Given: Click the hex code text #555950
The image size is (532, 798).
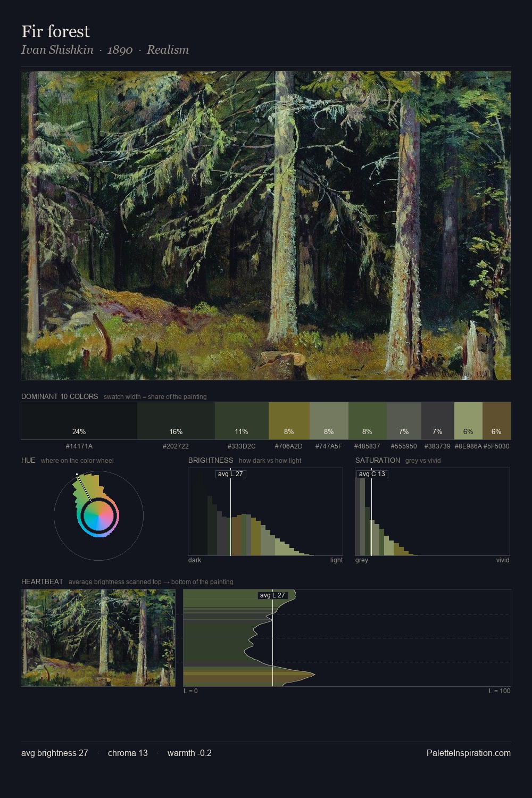Looking at the screenshot, I should tap(404, 446).
